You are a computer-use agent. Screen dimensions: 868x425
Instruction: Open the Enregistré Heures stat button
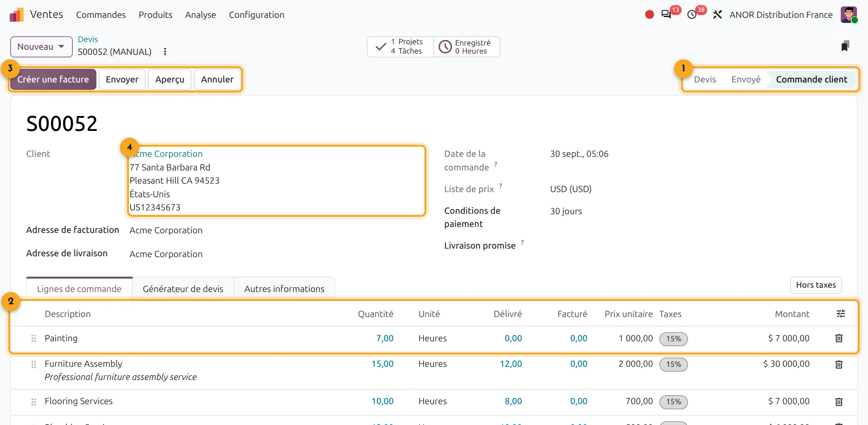(x=467, y=47)
